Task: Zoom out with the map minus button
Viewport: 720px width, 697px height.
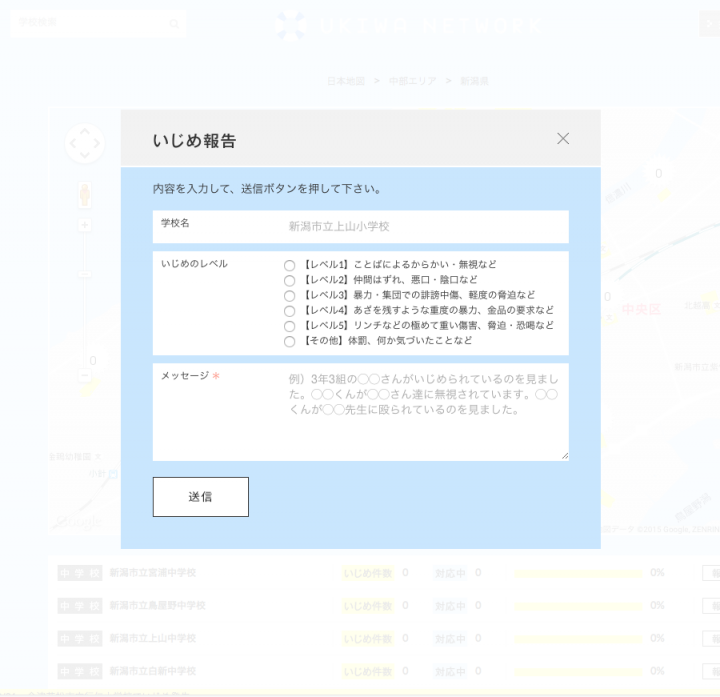Action: pos(84,376)
